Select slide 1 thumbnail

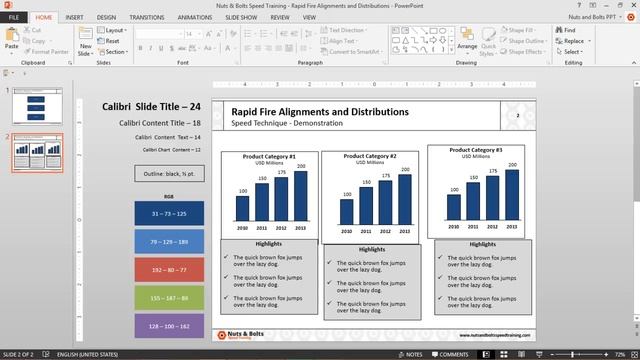point(37,106)
